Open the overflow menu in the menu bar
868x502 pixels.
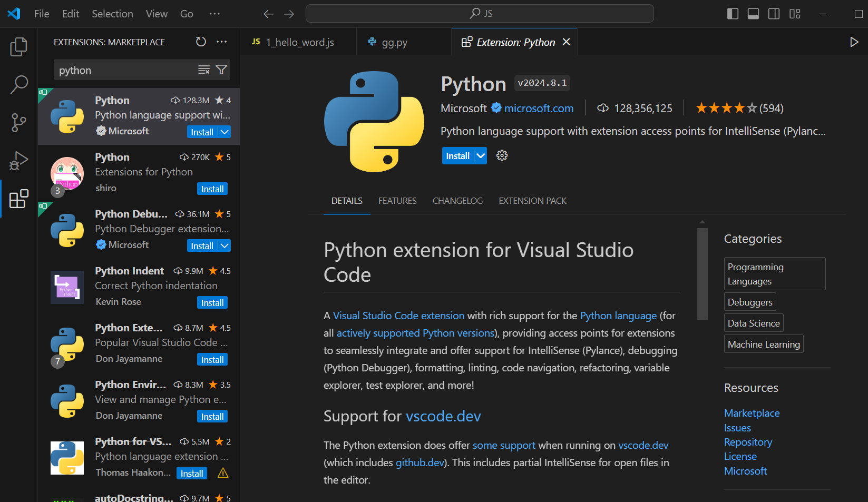(214, 14)
